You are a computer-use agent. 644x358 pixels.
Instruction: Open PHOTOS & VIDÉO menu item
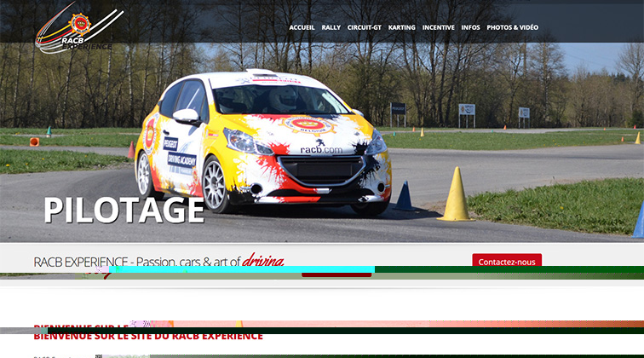[513, 27]
